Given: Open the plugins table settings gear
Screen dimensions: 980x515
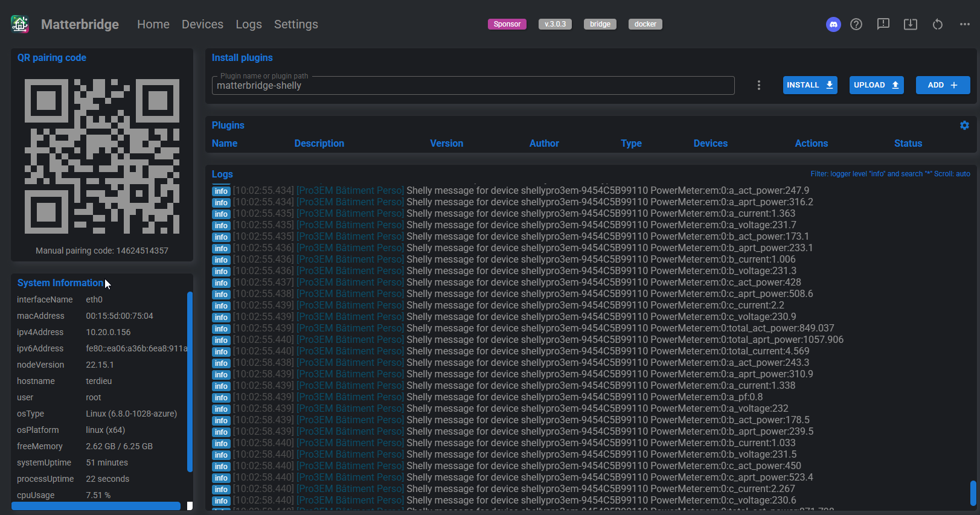Looking at the screenshot, I should [x=964, y=126].
